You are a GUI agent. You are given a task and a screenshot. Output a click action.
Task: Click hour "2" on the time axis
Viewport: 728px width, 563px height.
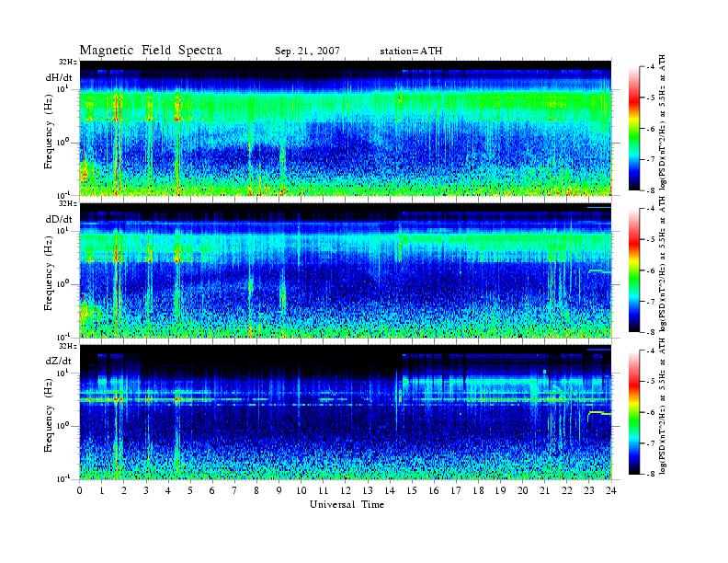coord(124,490)
